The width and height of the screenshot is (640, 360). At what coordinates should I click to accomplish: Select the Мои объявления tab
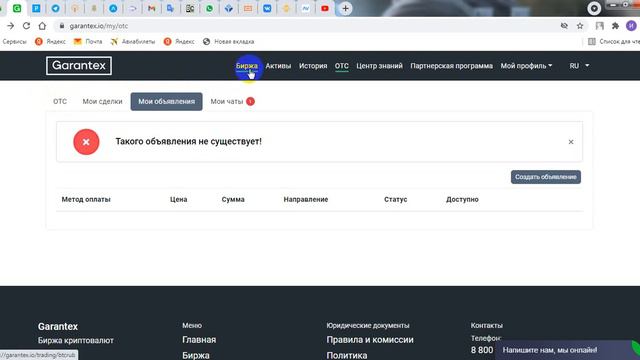point(167,102)
